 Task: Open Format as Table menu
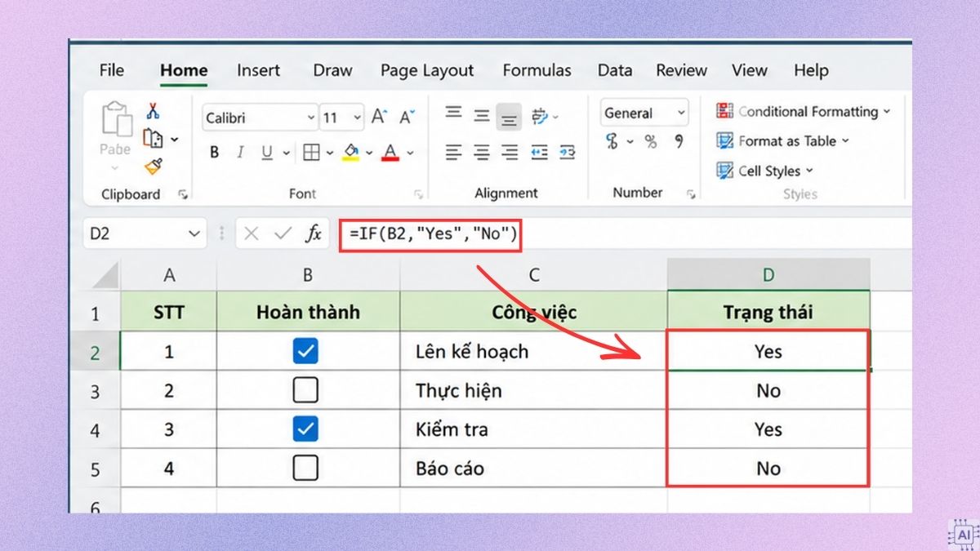(x=782, y=141)
